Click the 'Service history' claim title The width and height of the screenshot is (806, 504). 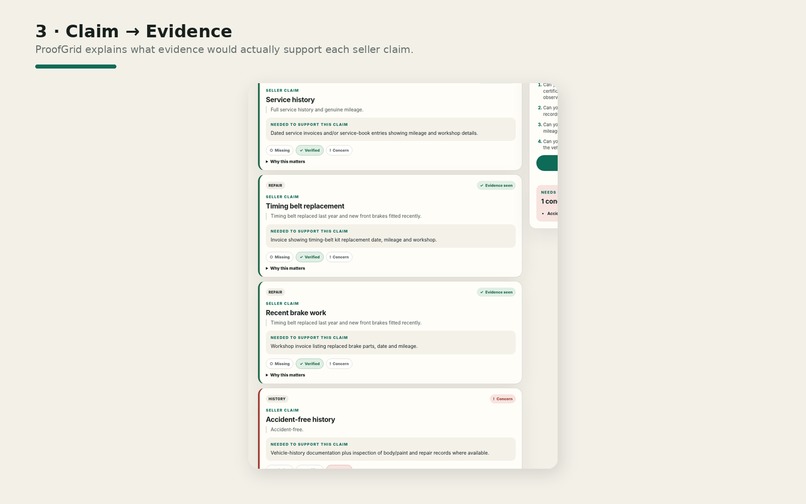tap(290, 100)
